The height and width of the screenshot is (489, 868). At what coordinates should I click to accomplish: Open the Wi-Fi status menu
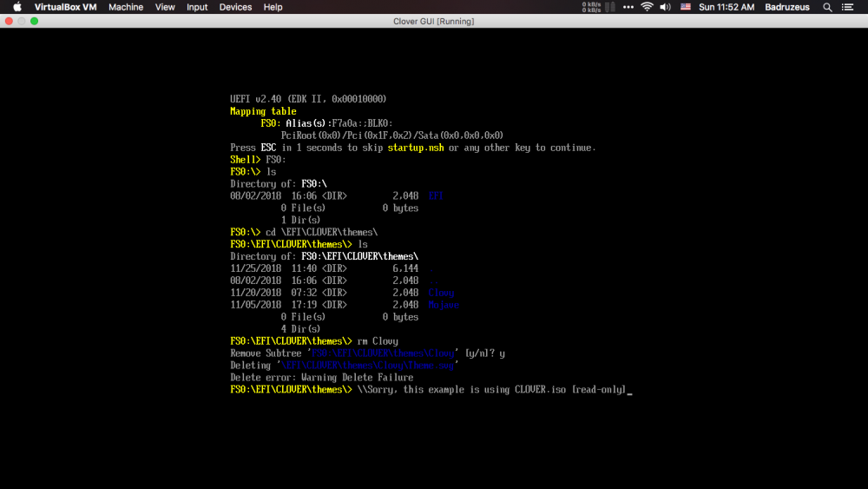pos(647,7)
